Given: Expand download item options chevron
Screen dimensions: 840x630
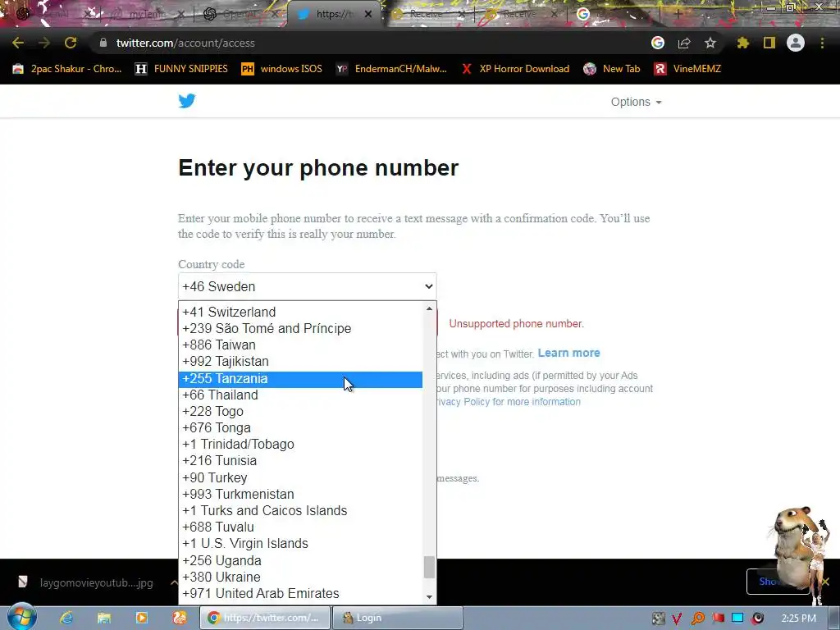Looking at the screenshot, I should pyautogui.click(x=174, y=582).
